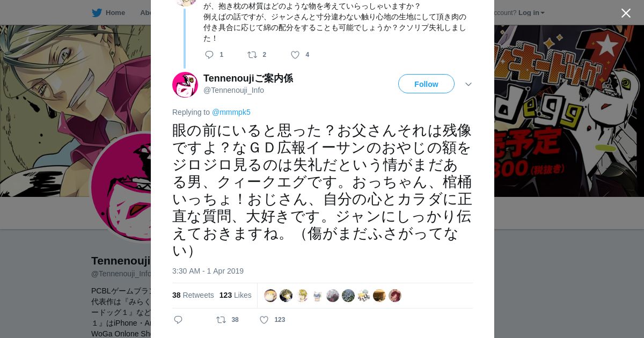Reply to the main tweet

coord(178,320)
